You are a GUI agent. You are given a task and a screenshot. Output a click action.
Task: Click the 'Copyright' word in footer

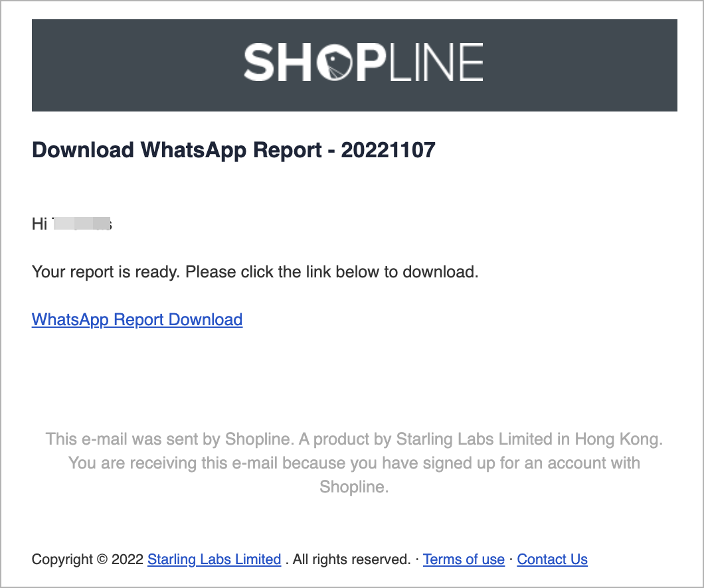click(x=62, y=559)
